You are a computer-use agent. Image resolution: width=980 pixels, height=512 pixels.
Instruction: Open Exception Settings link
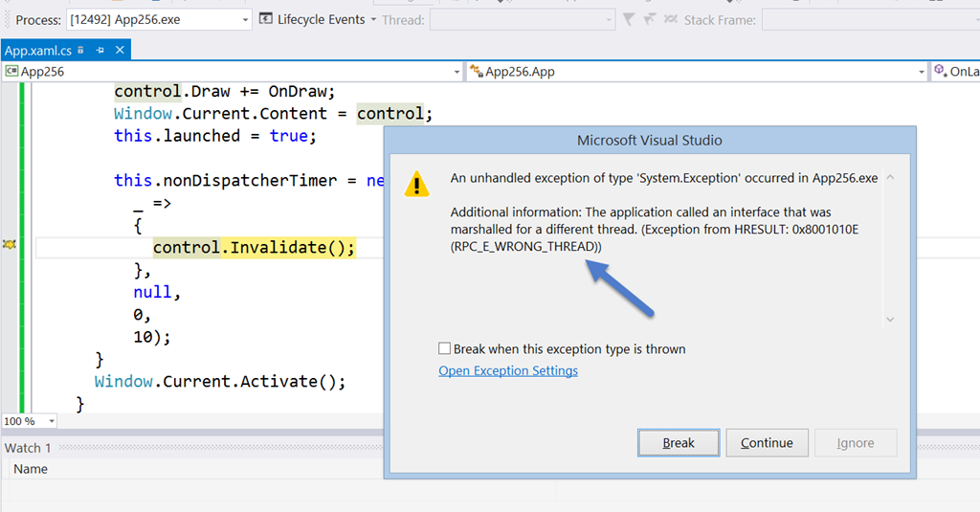pos(508,370)
